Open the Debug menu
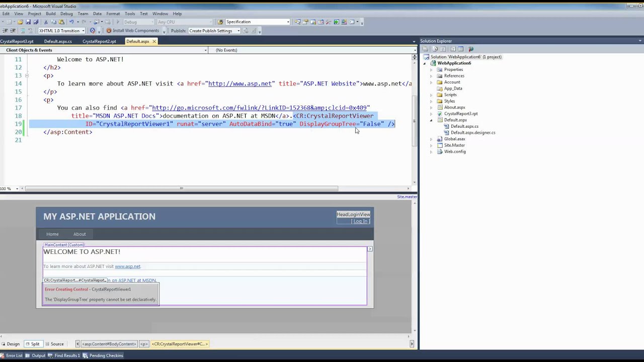Image resolution: width=644 pixels, height=362 pixels. click(x=66, y=14)
